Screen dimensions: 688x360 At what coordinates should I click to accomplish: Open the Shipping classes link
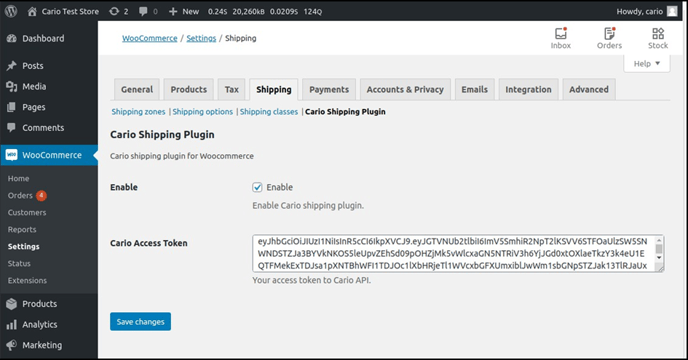tap(269, 112)
